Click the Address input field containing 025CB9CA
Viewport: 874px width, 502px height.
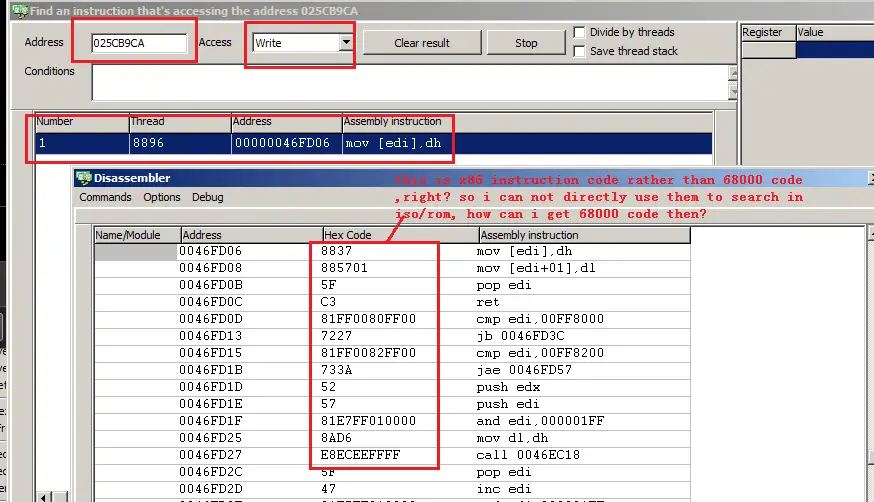click(139, 43)
